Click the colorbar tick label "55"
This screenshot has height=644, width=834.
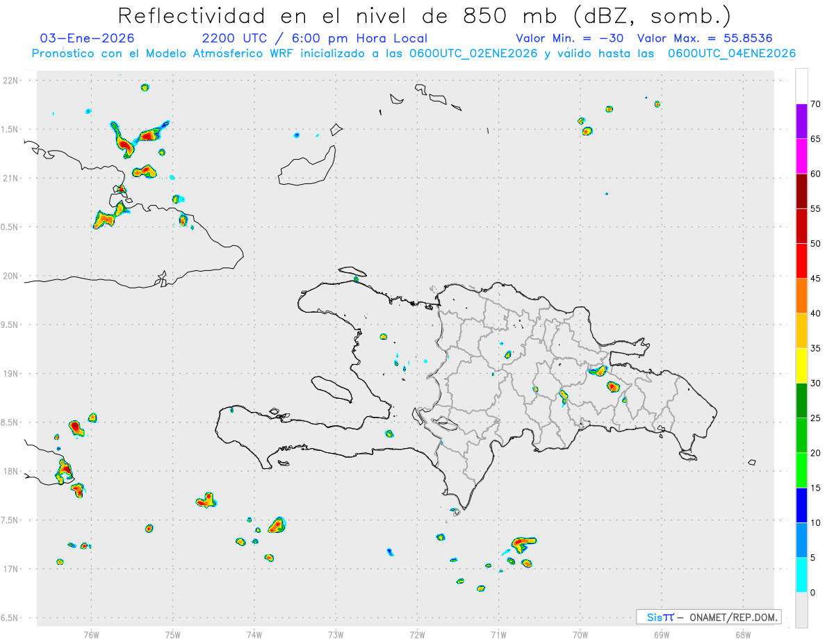[x=816, y=208]
